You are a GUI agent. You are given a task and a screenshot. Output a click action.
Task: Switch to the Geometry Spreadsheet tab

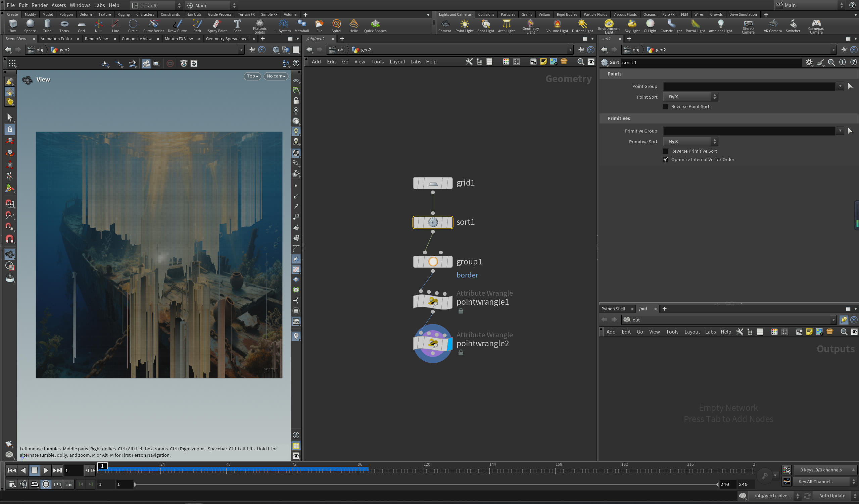click(227, 39)
